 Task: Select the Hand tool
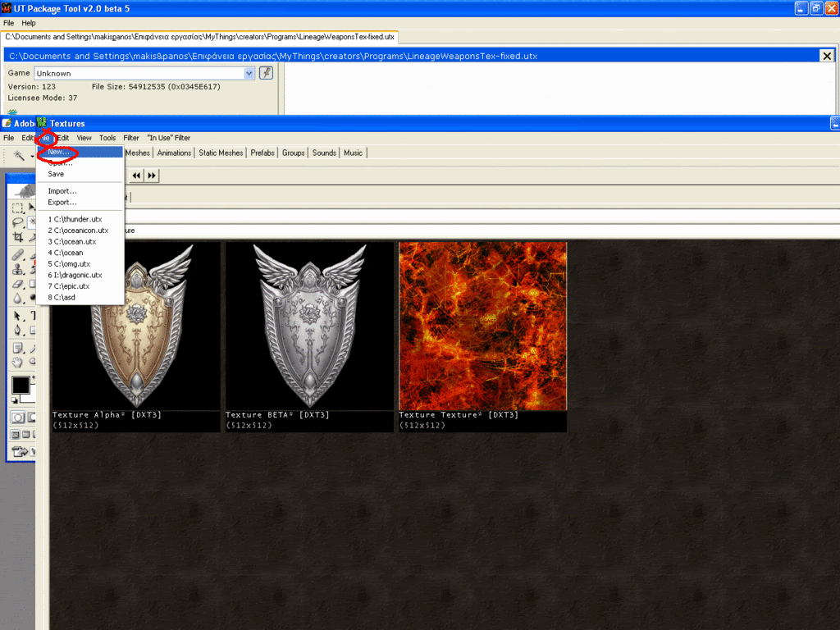17,362
